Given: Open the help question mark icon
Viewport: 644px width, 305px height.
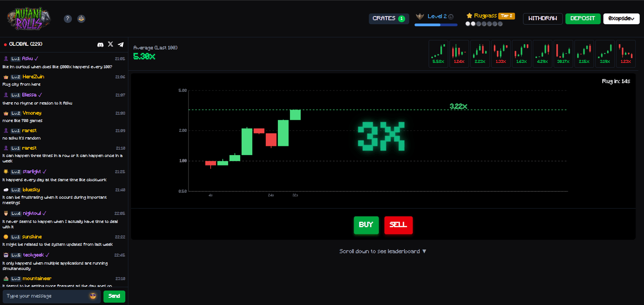Looking at the screenshot, I should 68,18.
